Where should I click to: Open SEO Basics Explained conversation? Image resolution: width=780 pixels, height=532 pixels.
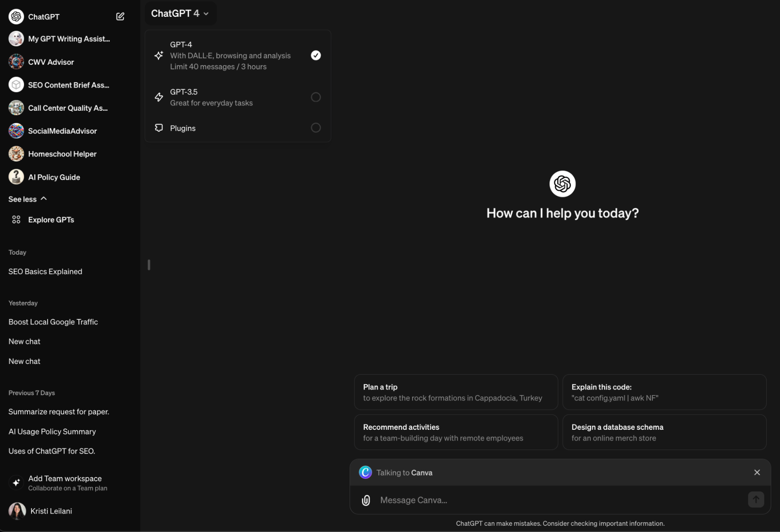coord(45,272)
